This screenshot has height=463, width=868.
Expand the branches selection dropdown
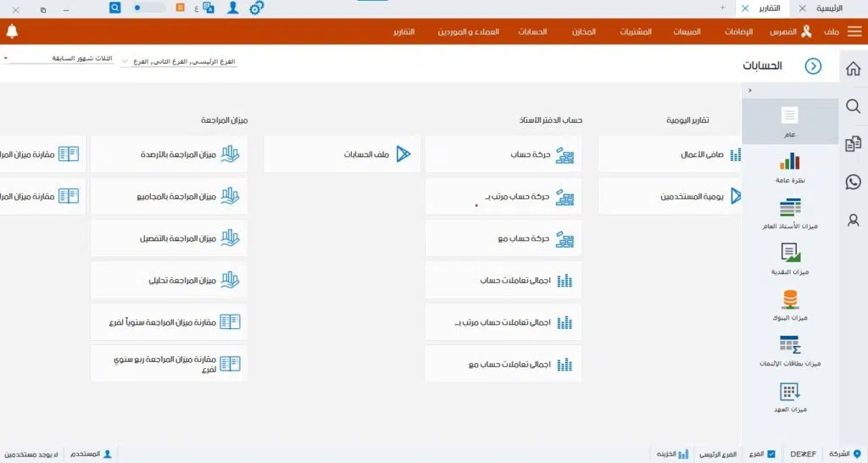point(126,62)
